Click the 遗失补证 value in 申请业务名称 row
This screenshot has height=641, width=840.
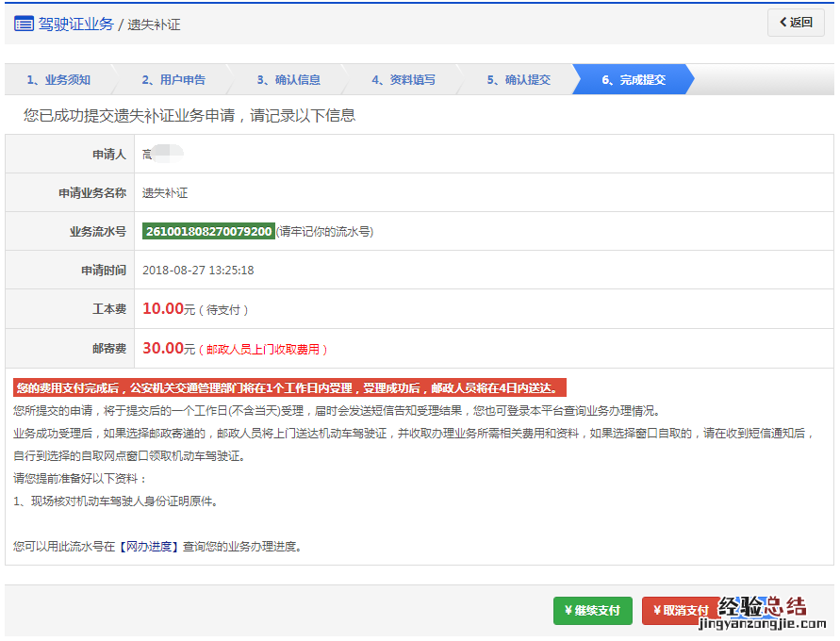(x=165, y=192)
